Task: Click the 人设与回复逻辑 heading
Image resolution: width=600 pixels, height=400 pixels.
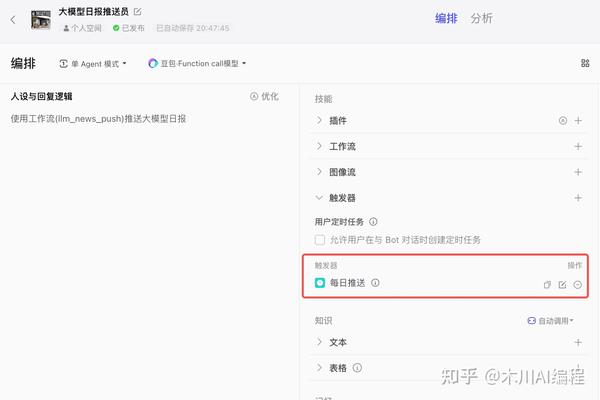Action: pos(42,96)
